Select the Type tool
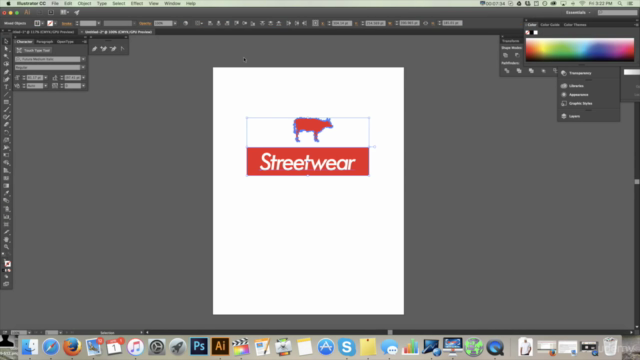640x360 pixels. tap(6, 87)
